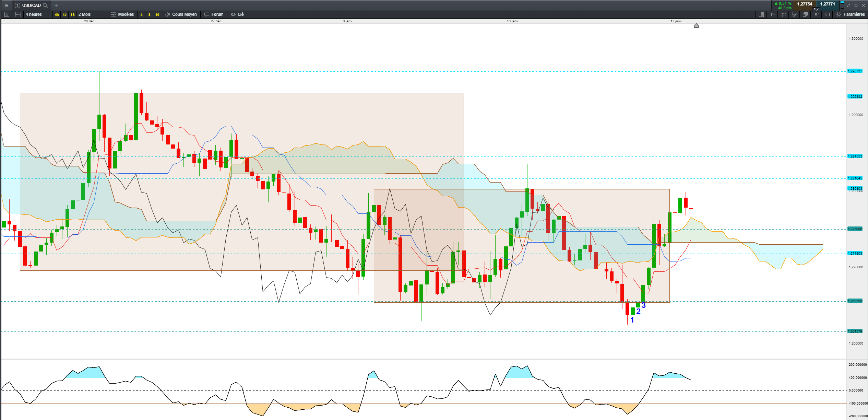Viewport: 868px width, 420px height.
Task: Apply template shortcut 8
Action: point(149,14)
